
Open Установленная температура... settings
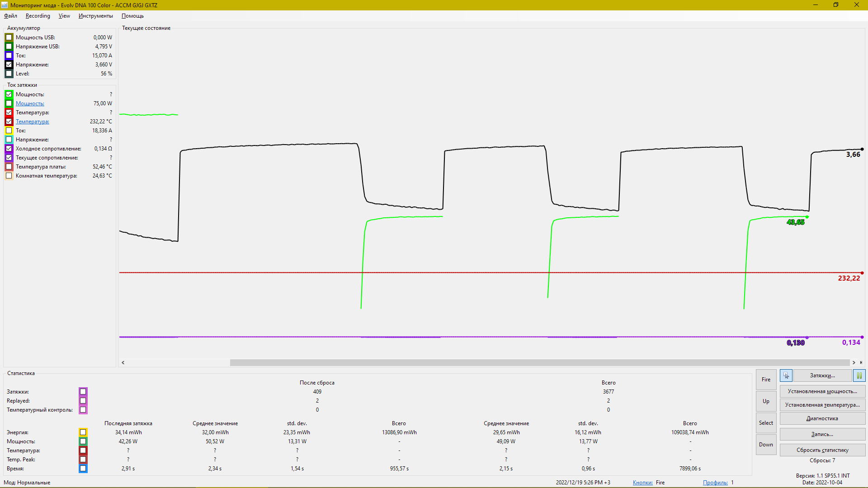coord(822,405)
